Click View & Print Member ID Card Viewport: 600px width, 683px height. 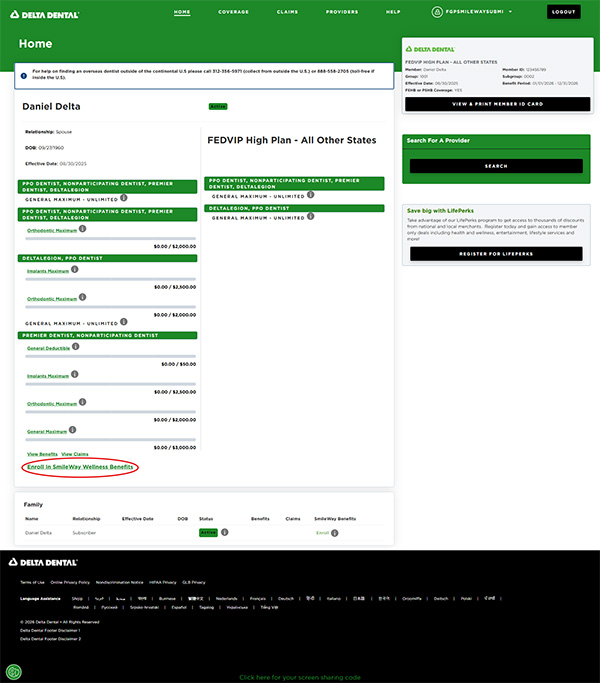[x=498, y=104]
